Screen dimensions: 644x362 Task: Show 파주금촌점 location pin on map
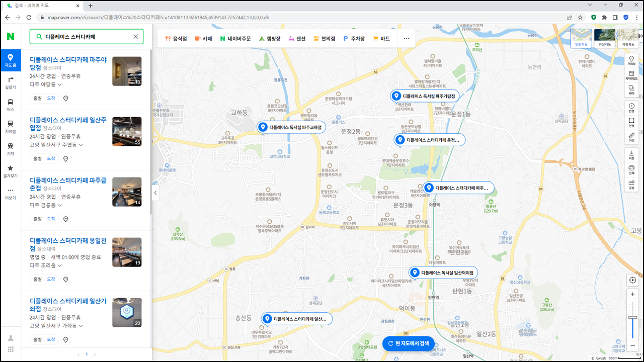pyautogui.click(x=65, y=219)
